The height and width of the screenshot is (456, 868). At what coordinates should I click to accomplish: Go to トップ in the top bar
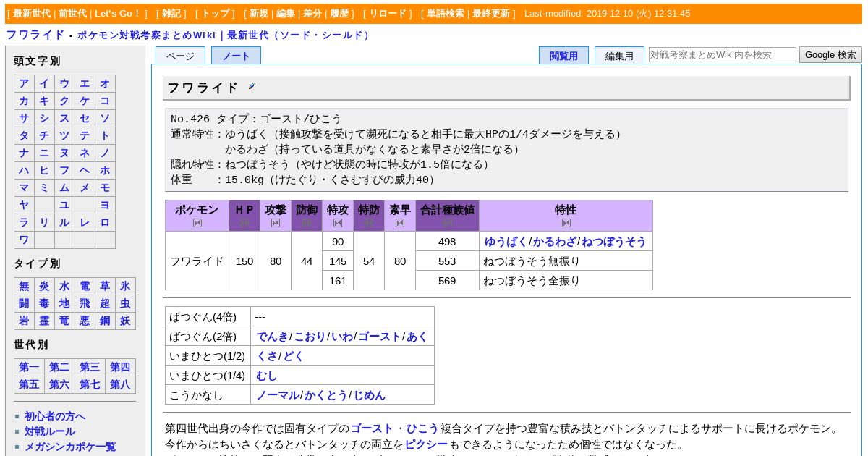pyautogui.click(x=216, y=14)
